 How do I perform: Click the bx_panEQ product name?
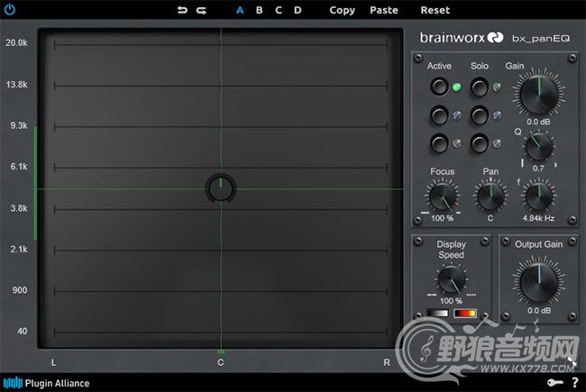tap(541, 38)
